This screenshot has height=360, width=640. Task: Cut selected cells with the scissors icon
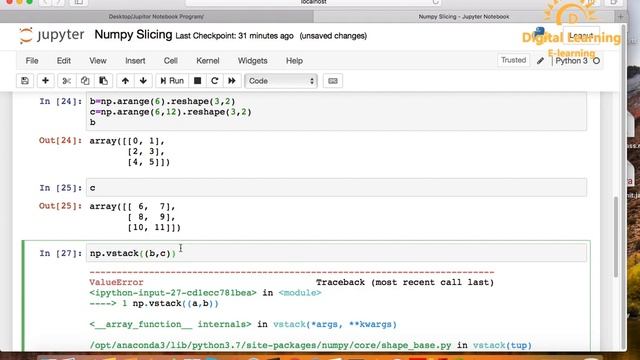click(66, 81)
